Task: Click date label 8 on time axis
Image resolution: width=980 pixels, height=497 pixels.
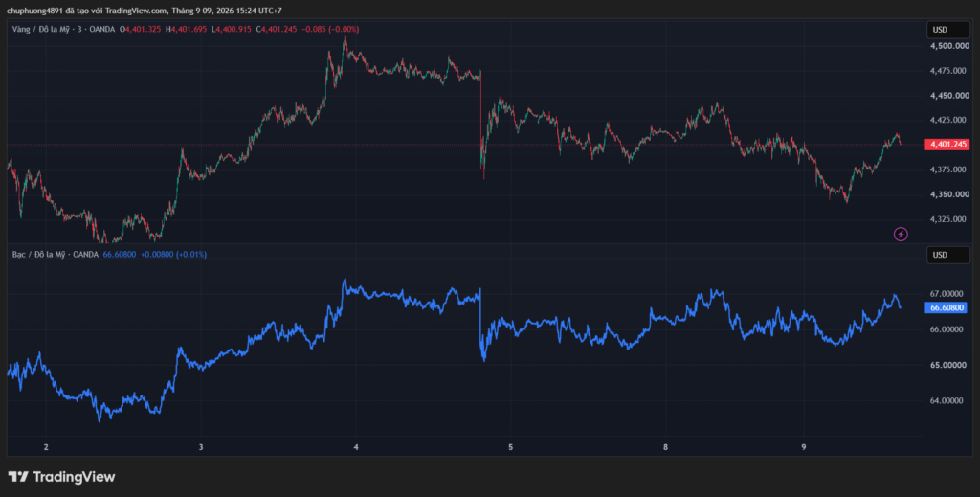Action: pos(666,447)
